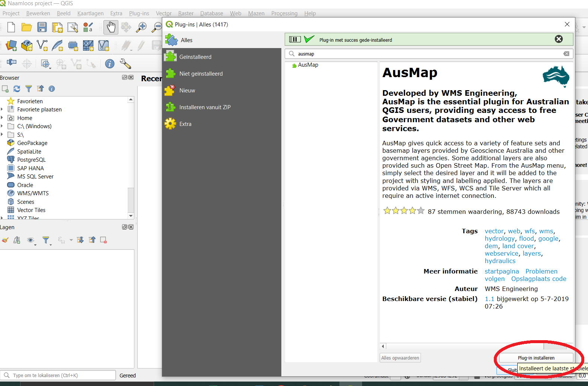Open the Data Source Manager icon

[x=11, y=45]
